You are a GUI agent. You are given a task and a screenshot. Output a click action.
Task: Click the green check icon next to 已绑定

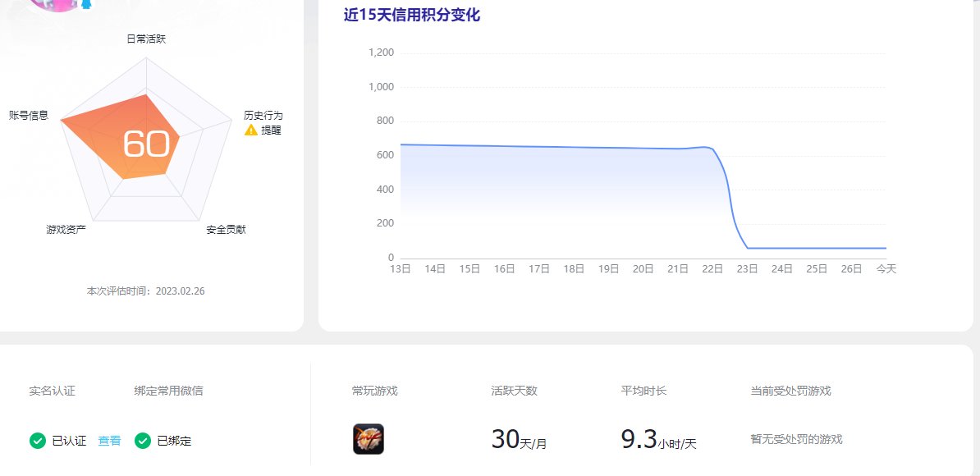coord(144,440)
